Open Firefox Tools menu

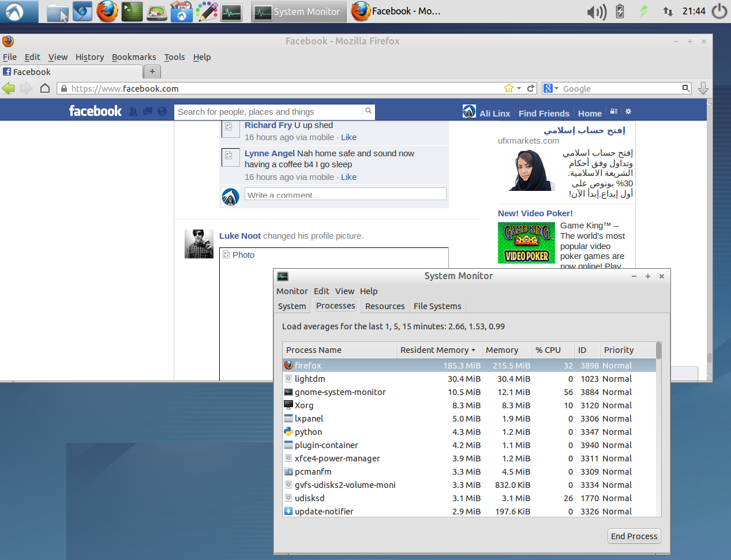point(174,57)
